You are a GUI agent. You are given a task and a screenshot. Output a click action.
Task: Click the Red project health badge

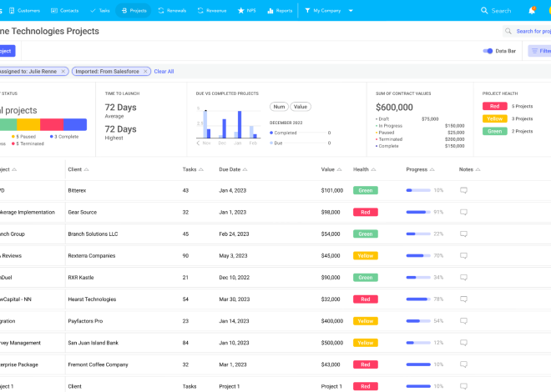(495, 106)
